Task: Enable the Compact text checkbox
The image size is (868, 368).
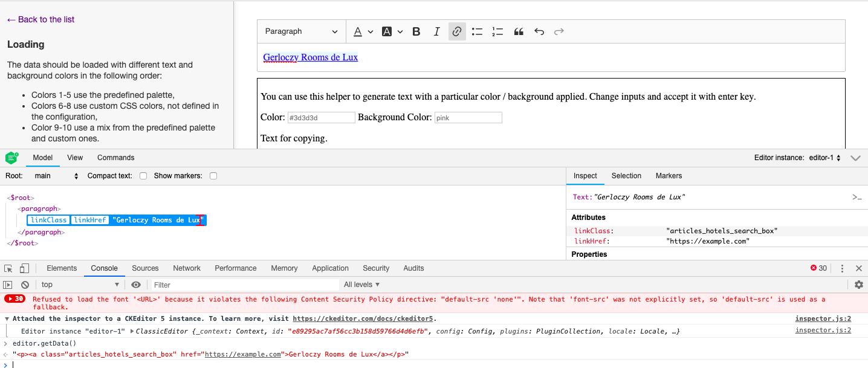Action: 143,176
